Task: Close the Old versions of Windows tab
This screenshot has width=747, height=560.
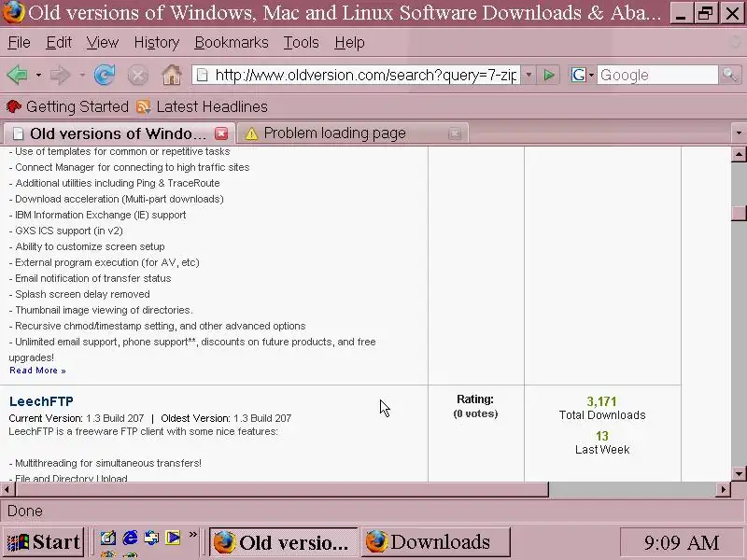Action: pos(221,133)
